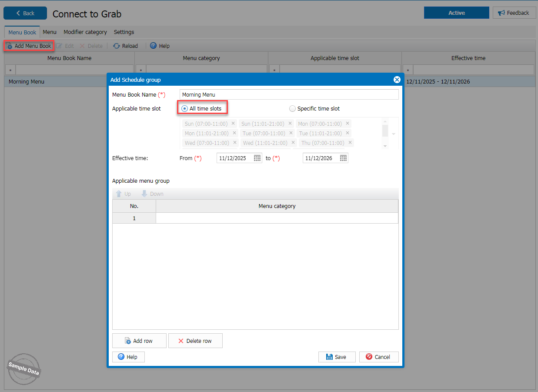Open the Effective time filter operator
Viewport: 538px width, 392px height.
(408, 70)
